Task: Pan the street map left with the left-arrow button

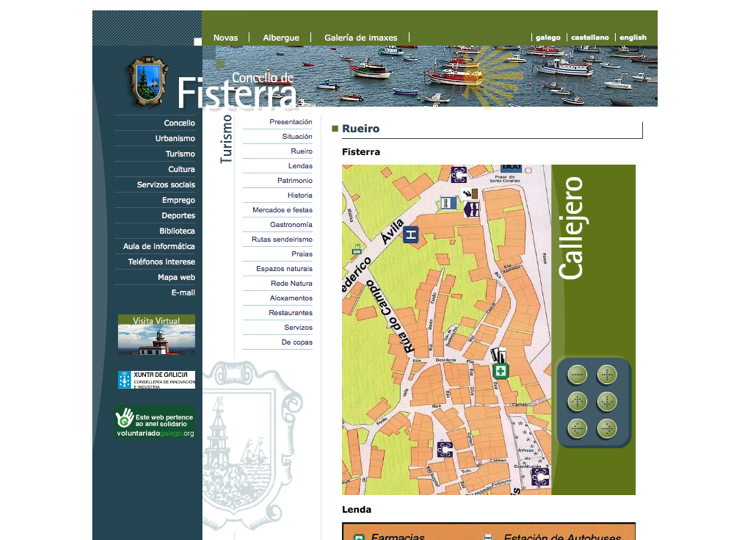Action: point(577,428)
